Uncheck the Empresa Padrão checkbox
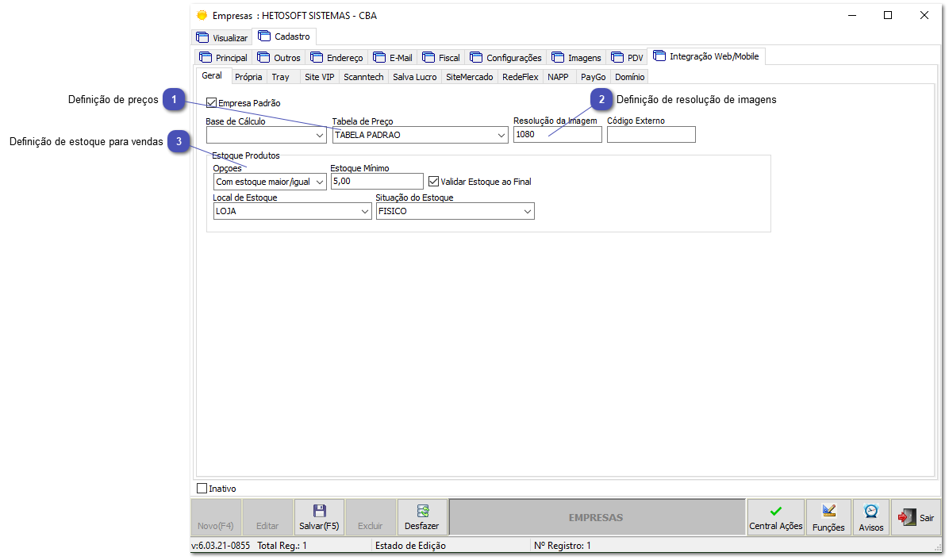Viewport: 949px width, 560px height. click(211, 102)
